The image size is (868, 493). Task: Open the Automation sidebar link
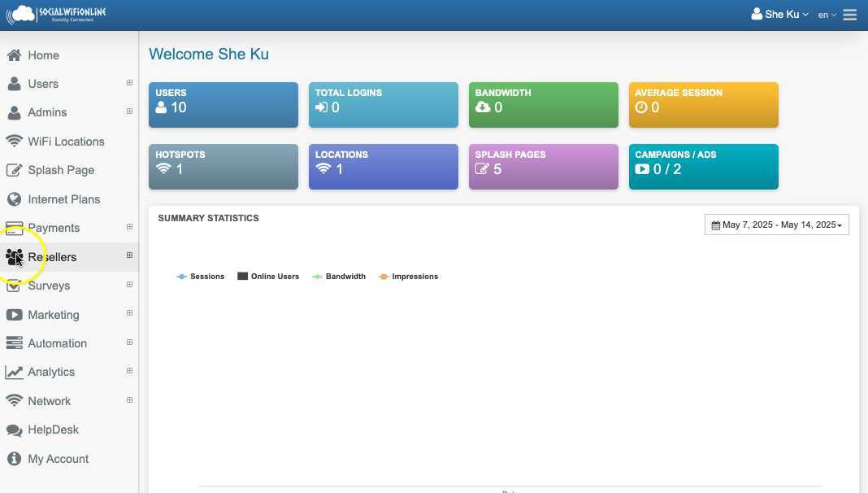coord(57,343)
